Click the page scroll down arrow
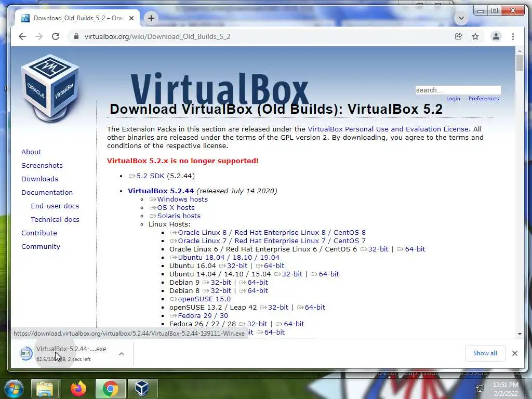Screen dimensions: 532x399 click(520, 334)
